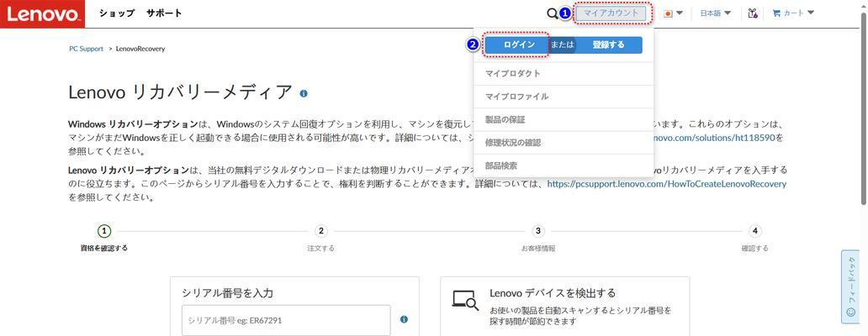Open the pcsupport.lenovo.com/HowToCreateLenovoRecovery link
868x336 pixels.
[x=666, y=184]
